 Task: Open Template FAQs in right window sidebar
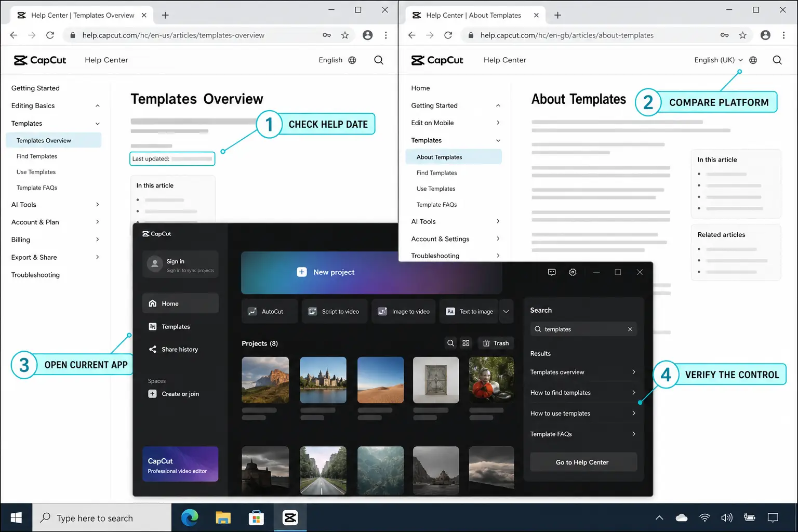pos(436,205)
